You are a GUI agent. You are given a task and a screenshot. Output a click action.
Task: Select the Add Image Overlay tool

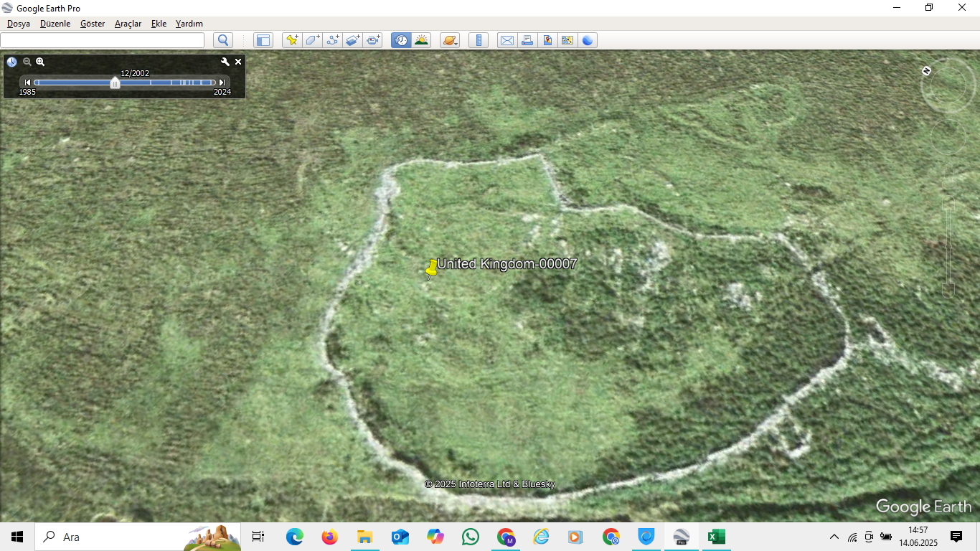click(352, 40)
